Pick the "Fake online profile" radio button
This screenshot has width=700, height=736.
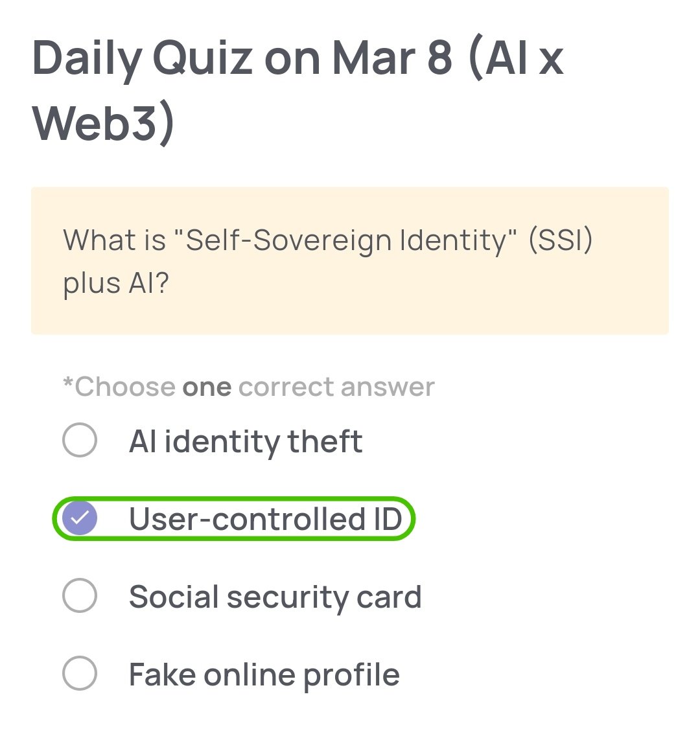coord(80,674)
